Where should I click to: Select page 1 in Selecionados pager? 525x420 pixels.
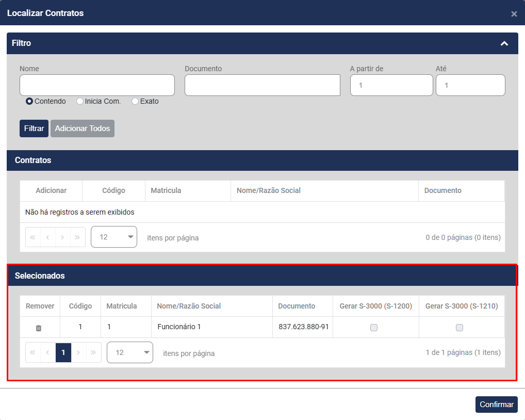(63, 352)
